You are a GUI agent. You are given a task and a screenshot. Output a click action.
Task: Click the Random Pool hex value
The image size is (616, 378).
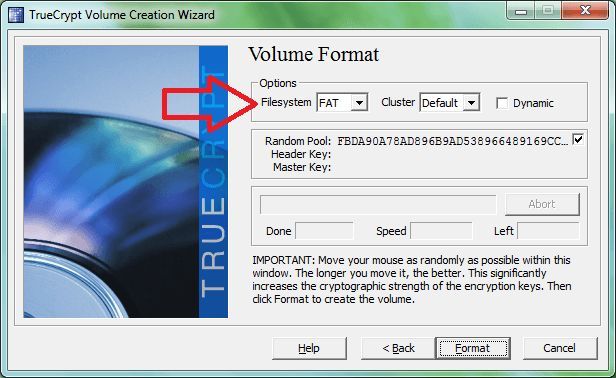coord(453,141)
